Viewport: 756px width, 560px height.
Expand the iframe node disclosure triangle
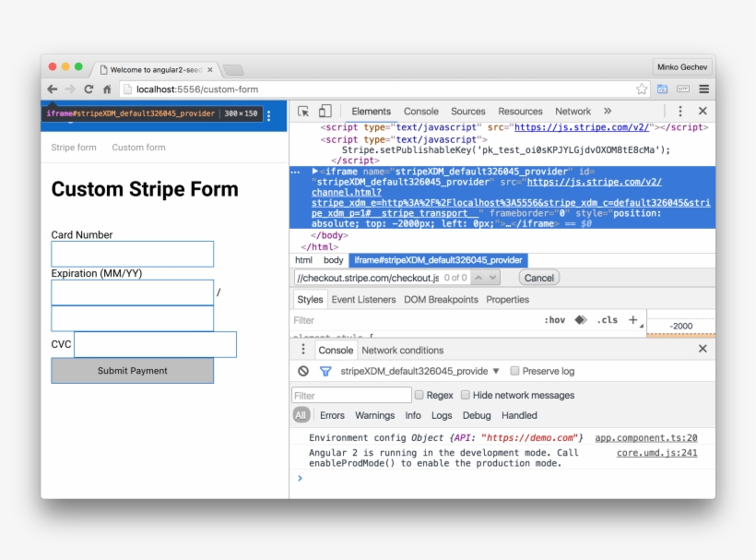[315, 172]
